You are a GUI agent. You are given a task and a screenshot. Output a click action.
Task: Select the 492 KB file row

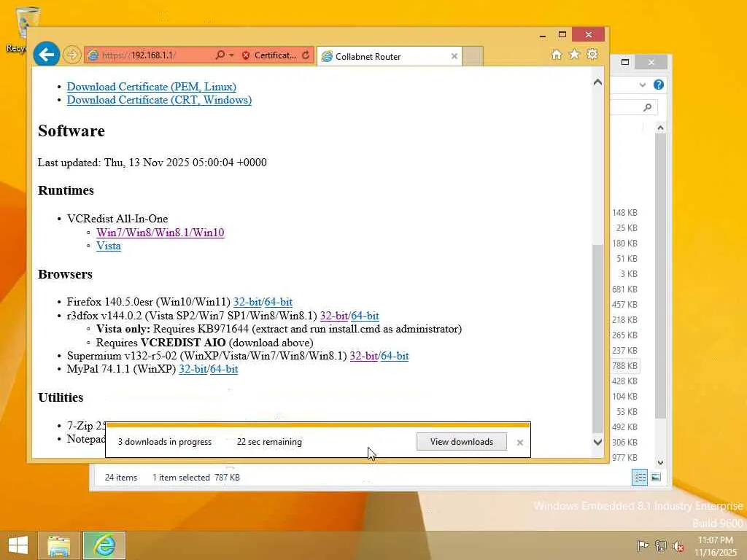coord(625,427)
